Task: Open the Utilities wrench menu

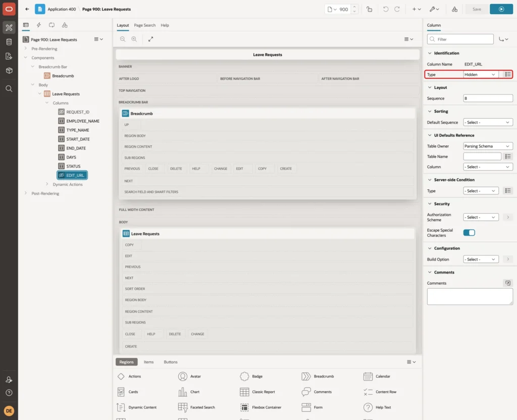Action: [x=434, y=9]
